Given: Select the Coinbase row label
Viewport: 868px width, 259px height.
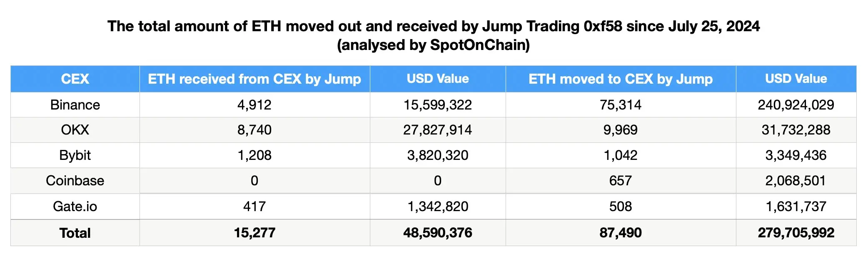Looking at the screenshot, I should click(75, 181).
